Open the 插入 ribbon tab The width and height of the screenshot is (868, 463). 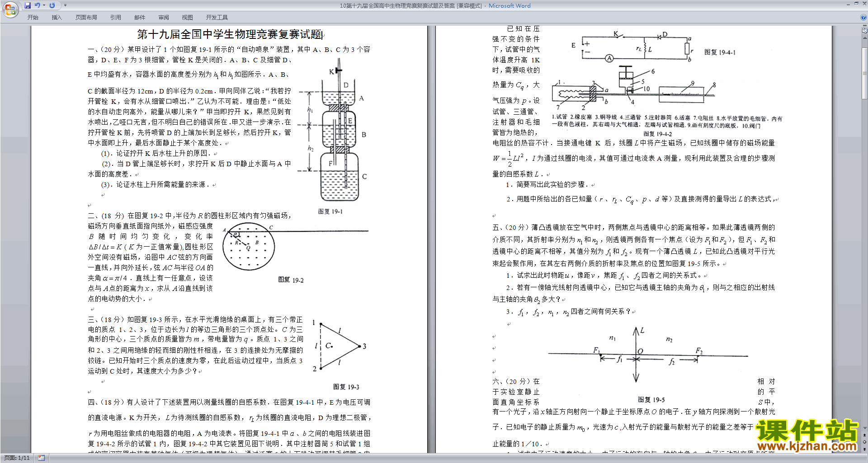(57, 18)
